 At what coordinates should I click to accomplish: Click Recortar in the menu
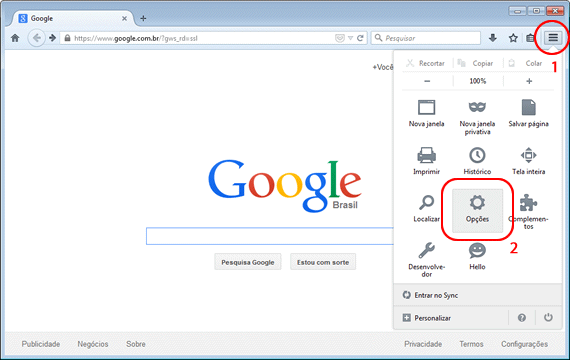pos(425,63)
